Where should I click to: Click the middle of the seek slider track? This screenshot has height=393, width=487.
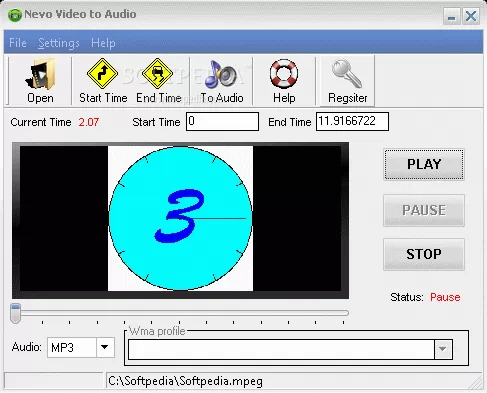(180, 313)
